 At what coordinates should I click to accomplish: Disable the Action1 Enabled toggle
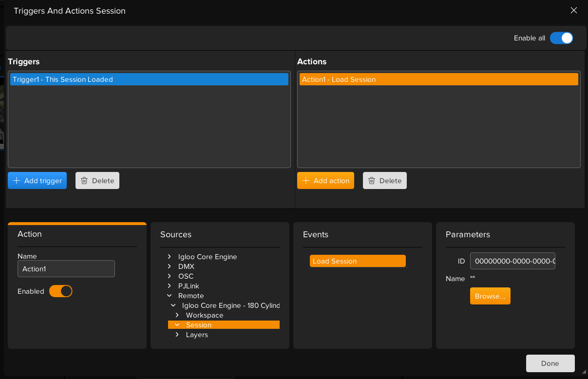pyautogui.click(x=61, y=291)
